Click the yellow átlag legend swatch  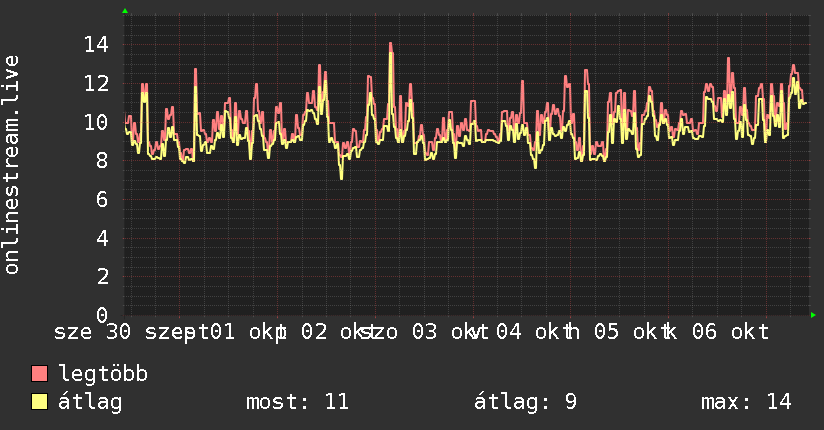(x=39, y=402)
